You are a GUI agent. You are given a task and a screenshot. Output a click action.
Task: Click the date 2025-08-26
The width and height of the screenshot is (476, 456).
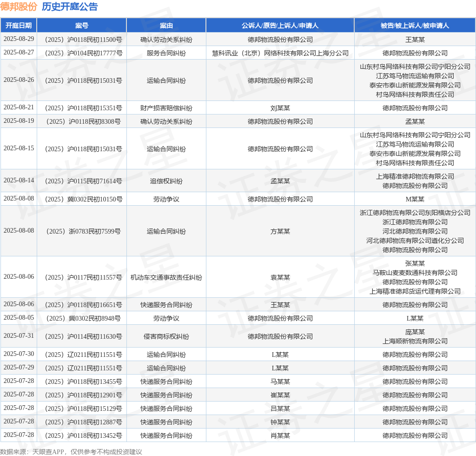[x=19, y=80]
